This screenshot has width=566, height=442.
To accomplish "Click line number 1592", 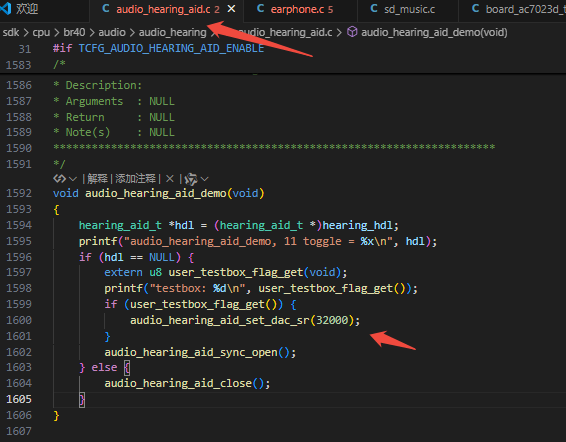I will [x=19, y=193].
